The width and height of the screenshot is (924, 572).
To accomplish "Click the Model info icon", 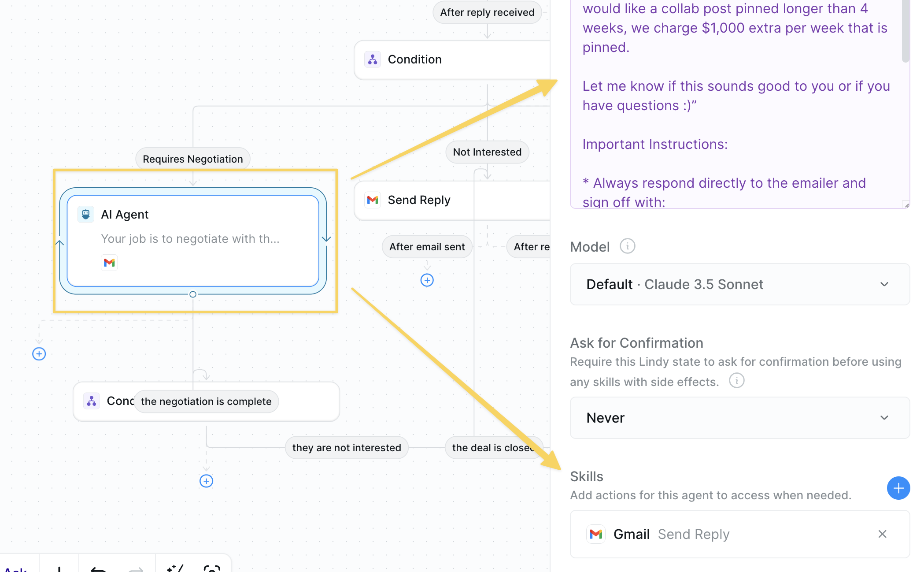I will click(627, 246).
